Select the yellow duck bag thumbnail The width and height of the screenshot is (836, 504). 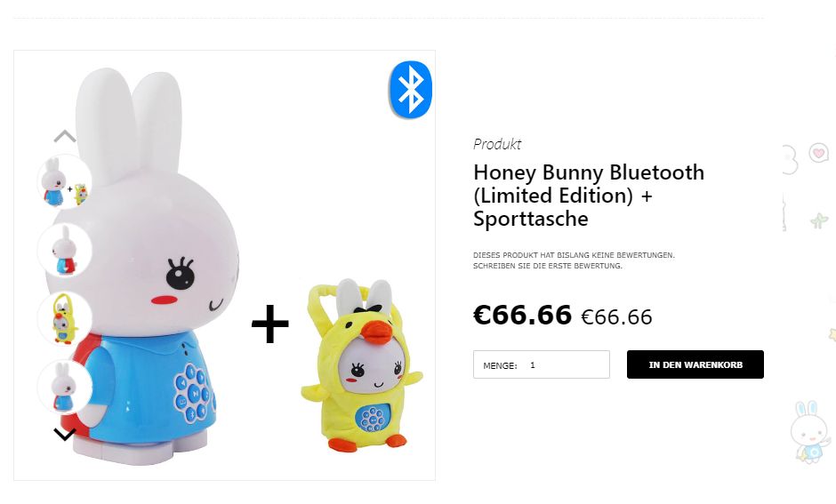click(65, 318)
